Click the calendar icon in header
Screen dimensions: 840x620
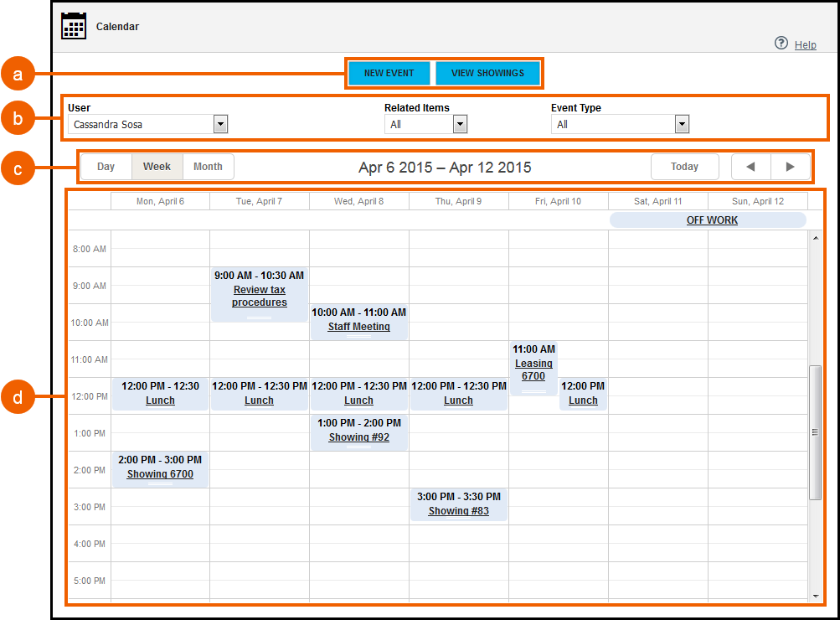74,26
